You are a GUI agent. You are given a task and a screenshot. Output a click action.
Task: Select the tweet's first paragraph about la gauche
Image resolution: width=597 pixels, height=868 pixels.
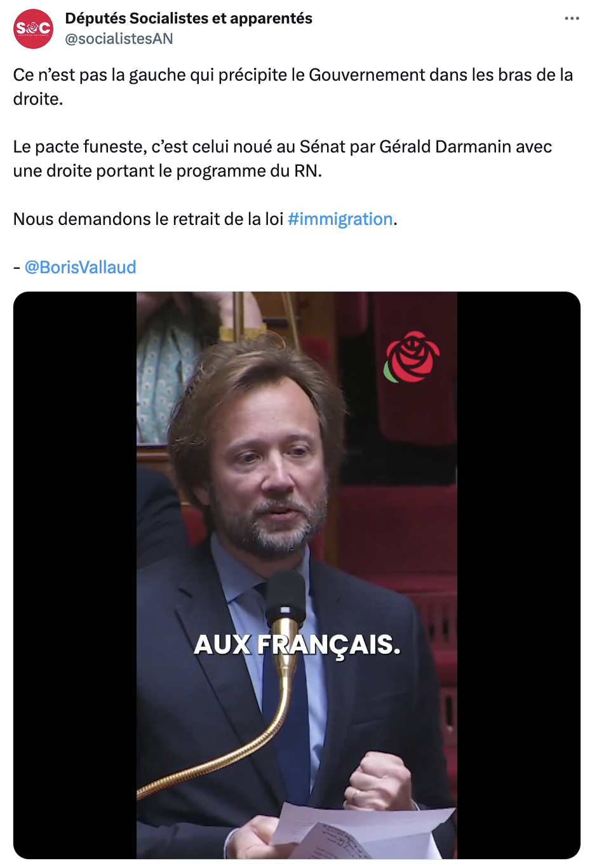(x=293, y=87)
